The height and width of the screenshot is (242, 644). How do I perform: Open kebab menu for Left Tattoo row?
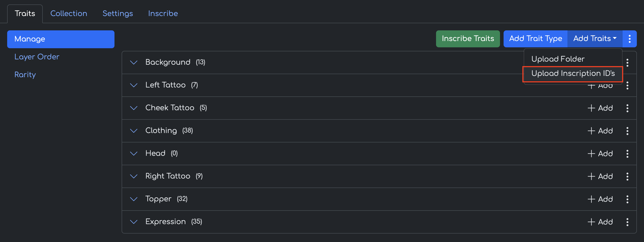(x=627, y=85)
